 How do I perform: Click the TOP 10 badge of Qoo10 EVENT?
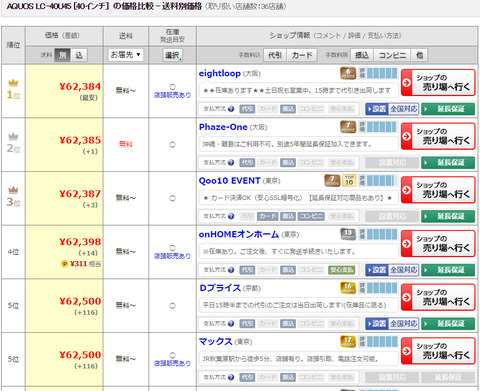coord(349,181)
